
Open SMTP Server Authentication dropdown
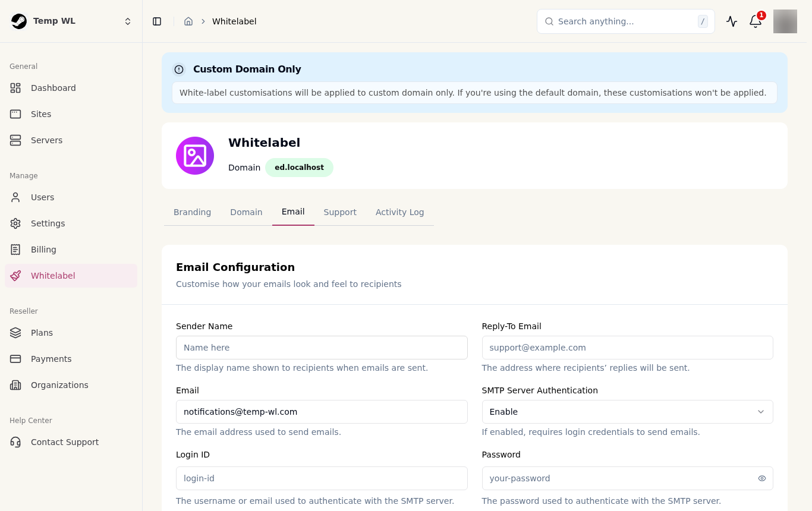tap(628, 412)
